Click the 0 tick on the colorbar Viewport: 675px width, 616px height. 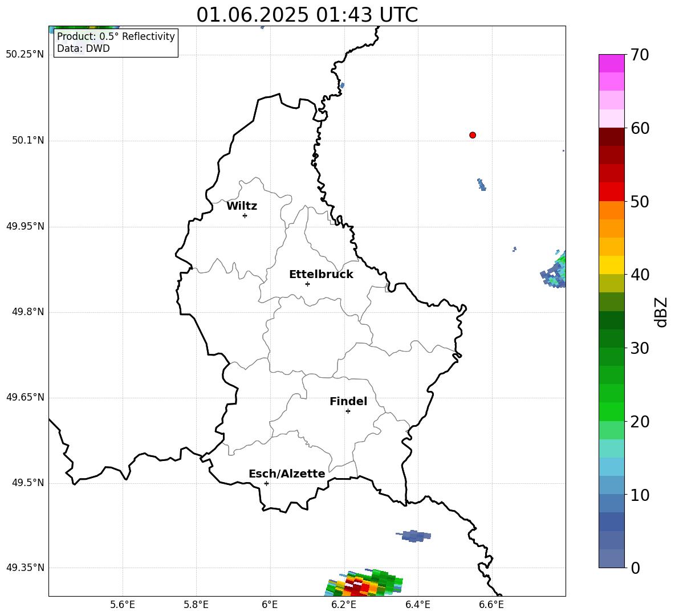635,568
